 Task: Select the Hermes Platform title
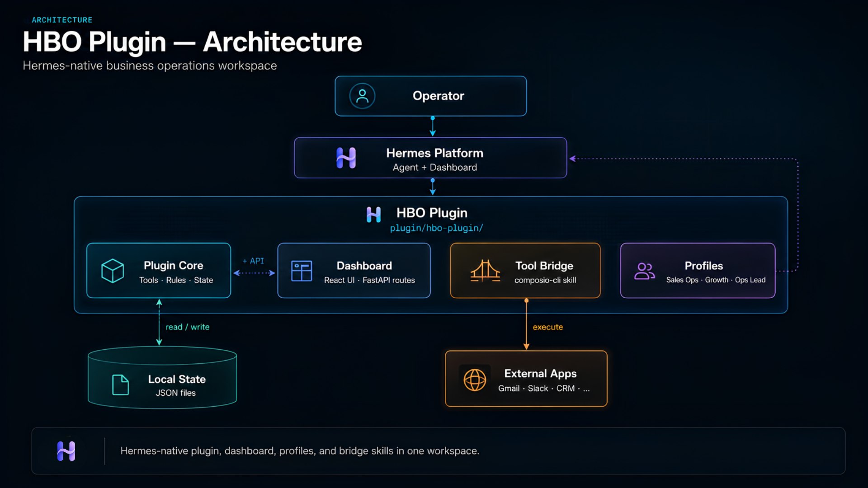click(x=434, y=153)
